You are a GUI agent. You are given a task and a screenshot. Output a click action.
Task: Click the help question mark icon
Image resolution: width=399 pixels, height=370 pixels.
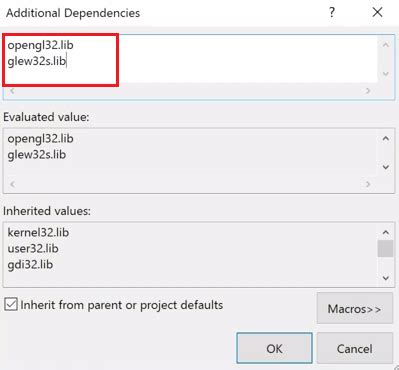pyautogui.click(x=332, y=12)
